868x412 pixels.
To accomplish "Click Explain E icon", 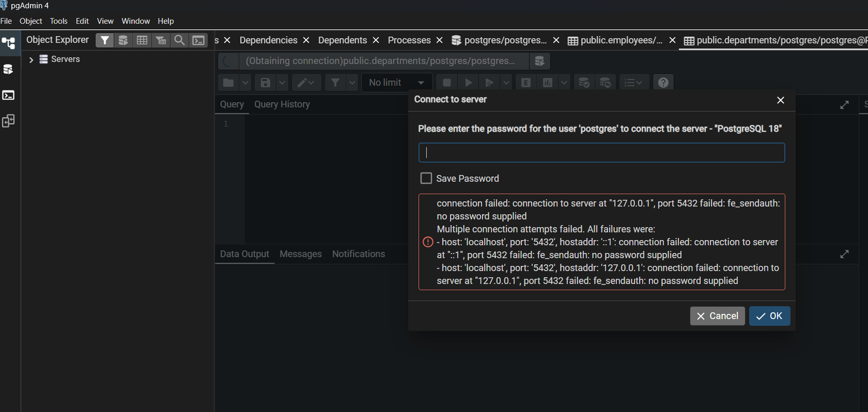I will (x=526, y=82).
